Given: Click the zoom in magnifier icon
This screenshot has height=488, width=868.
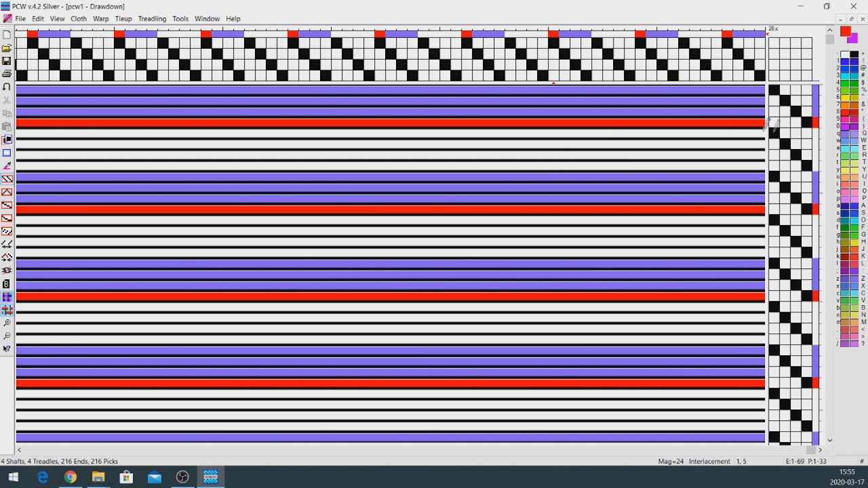Looking at the screenshot, I should [7, 323].
